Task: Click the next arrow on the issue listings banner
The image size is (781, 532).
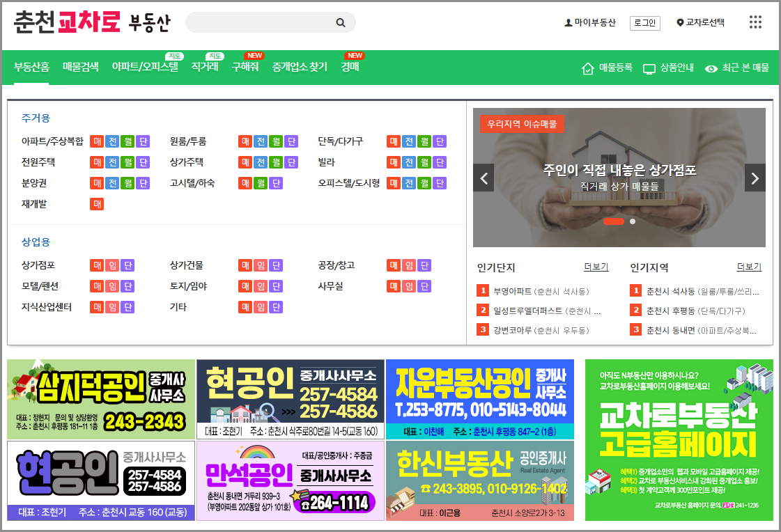Action: [x=755, y=178]
